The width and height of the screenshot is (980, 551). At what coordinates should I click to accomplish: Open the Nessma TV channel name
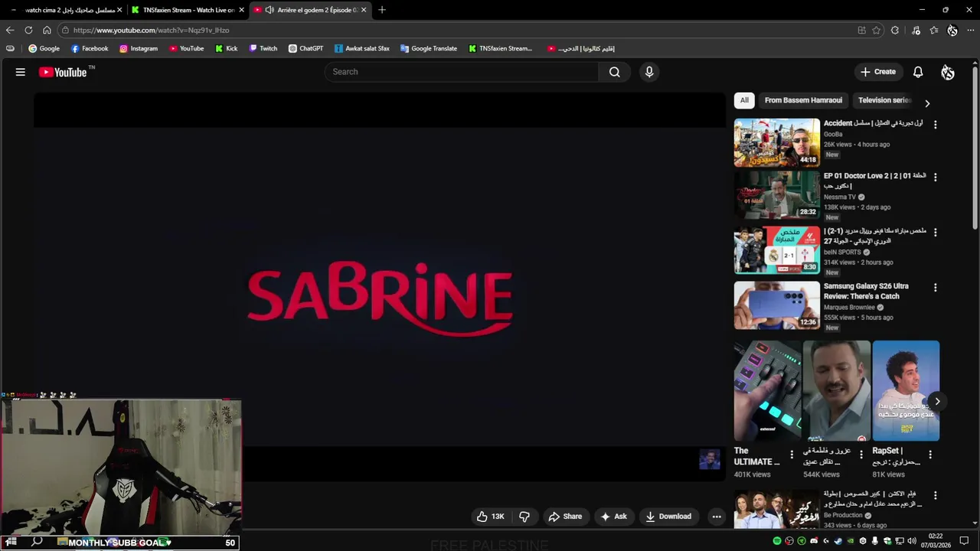tap(840, 197)
